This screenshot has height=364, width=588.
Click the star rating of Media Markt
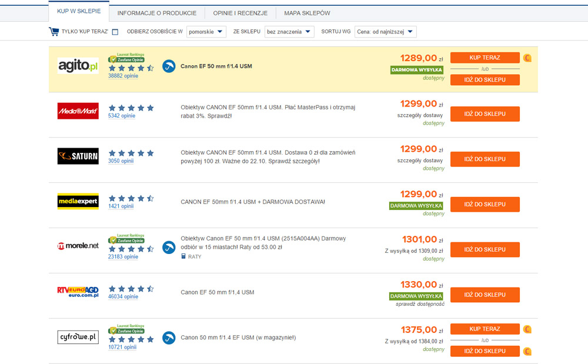(x=131, y=108)
